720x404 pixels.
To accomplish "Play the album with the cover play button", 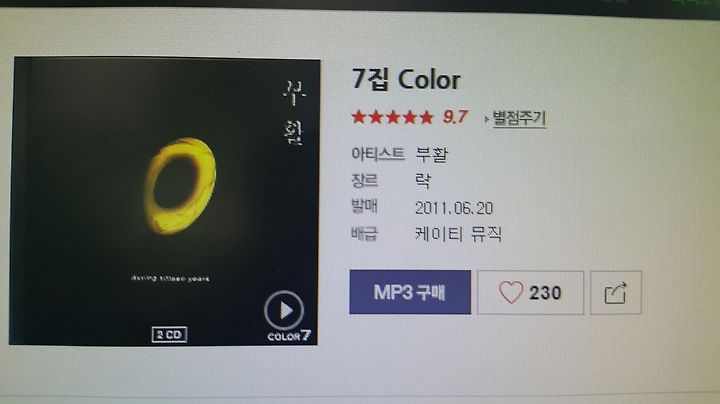I will (x=284, y=310).
